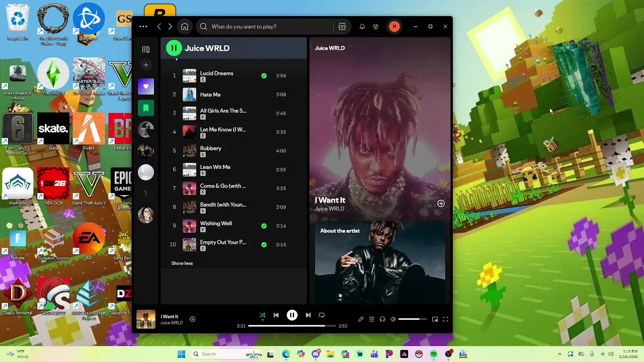Open Discord icon on the taskbar
Image resolution: width=644 pixels, height=362 pixels.
pyautogui.click(x=315, y=354)
